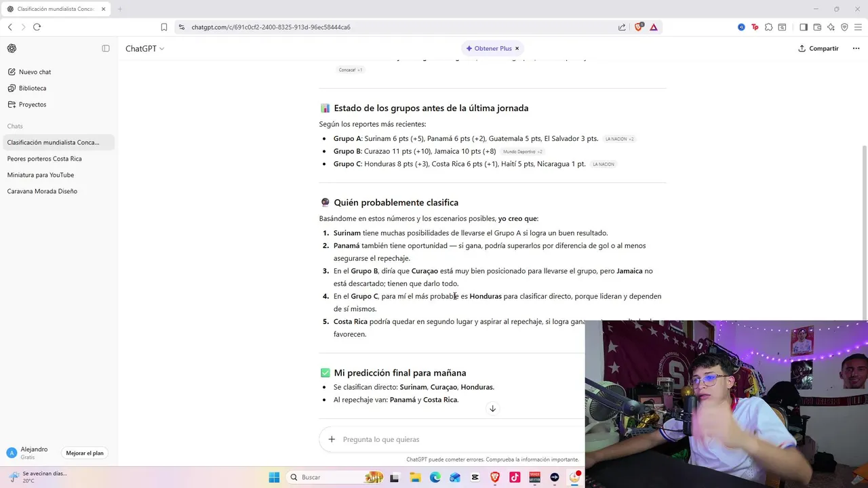
Task: Click the Concacaf +1 source chip
Action: [351, 70]
